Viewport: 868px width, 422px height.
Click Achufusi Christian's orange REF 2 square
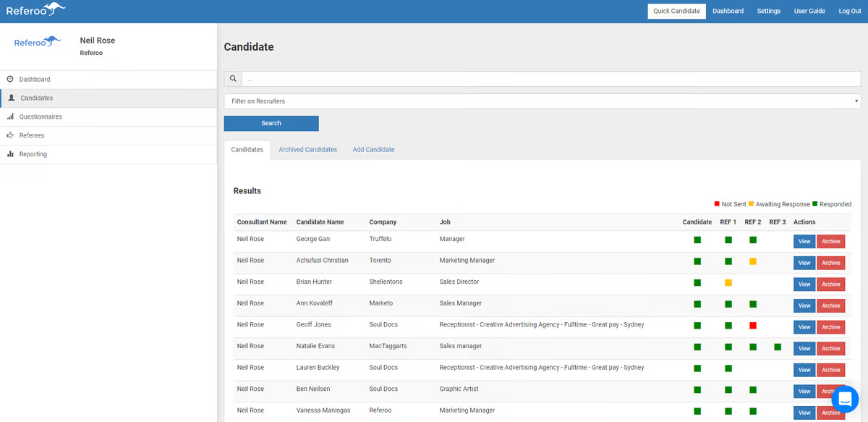click(753, 261)
